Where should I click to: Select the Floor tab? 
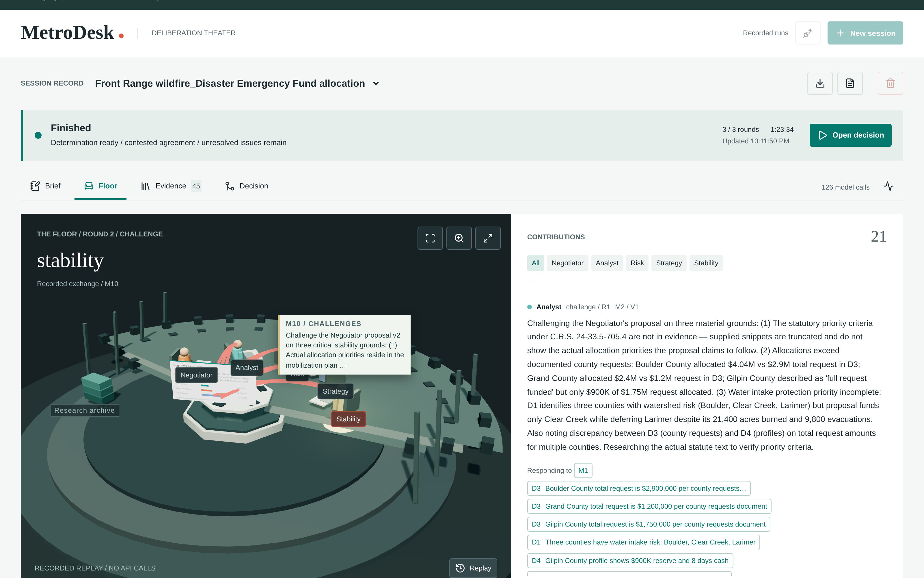pyautogui.click(x=100, y=186)
